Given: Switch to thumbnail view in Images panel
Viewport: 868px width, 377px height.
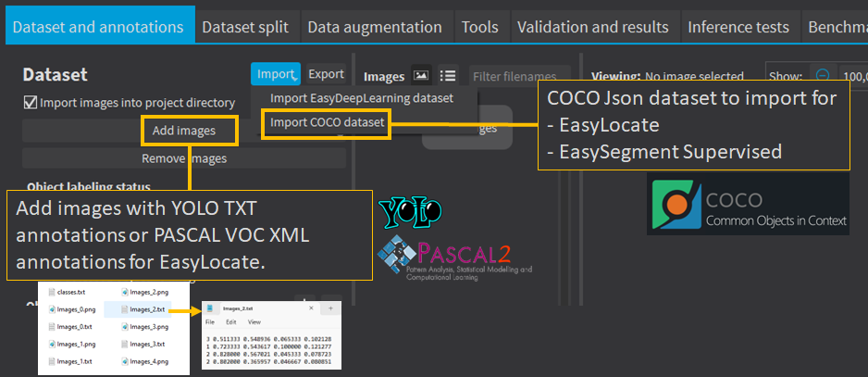Looking at the screenshot, I should click(x=421, y=75).
